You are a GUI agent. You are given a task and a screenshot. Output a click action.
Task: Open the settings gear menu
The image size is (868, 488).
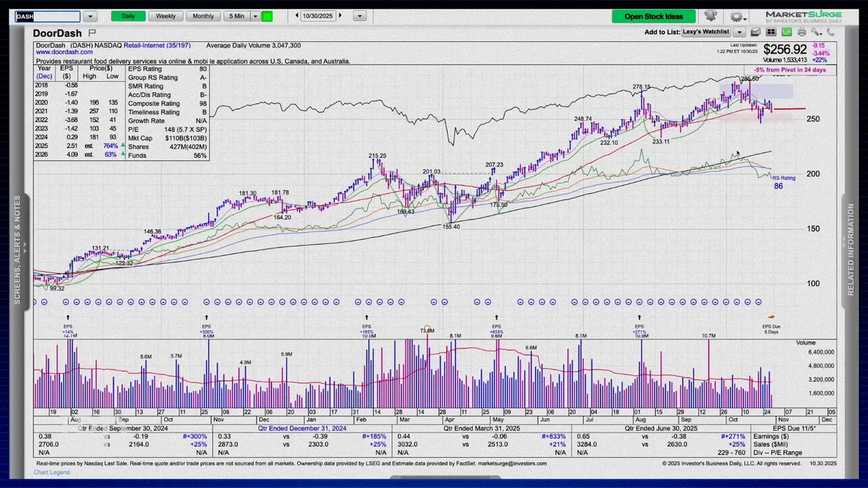tap(736, 16)
